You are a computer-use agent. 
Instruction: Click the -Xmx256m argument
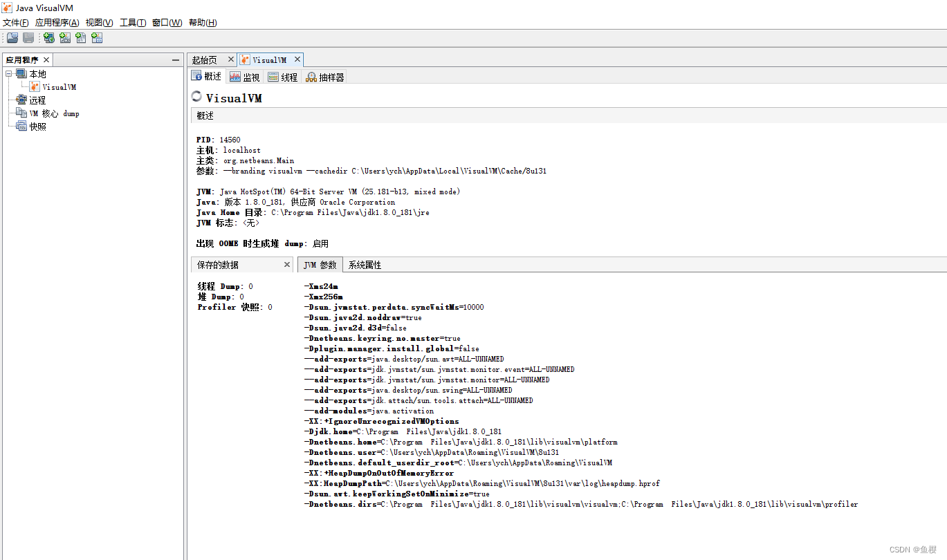coord(323,297)
